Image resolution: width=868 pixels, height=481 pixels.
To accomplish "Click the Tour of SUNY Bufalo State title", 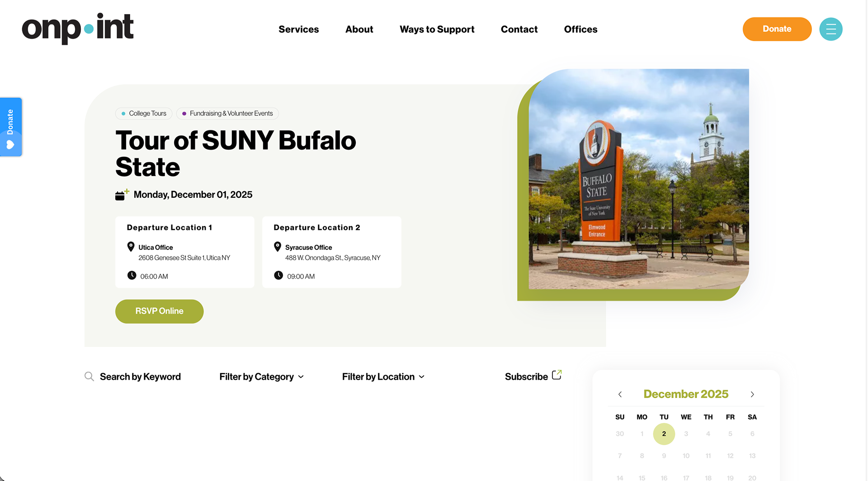I will tap(236, 153).
